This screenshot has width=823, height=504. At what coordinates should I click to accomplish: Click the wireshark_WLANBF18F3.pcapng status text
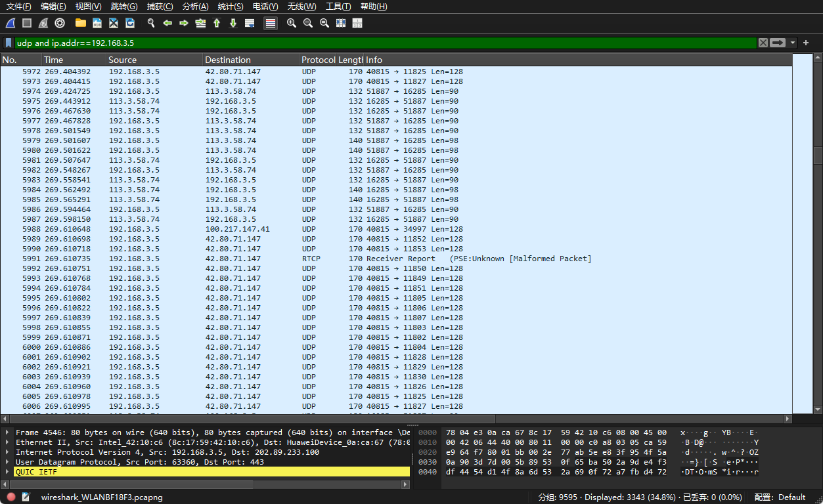102,497
